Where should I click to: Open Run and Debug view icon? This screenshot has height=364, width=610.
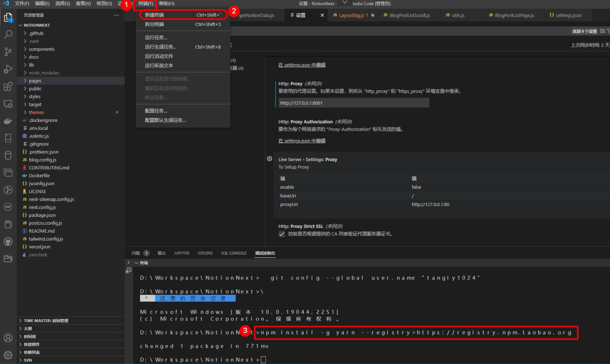[x=8, y=69]
